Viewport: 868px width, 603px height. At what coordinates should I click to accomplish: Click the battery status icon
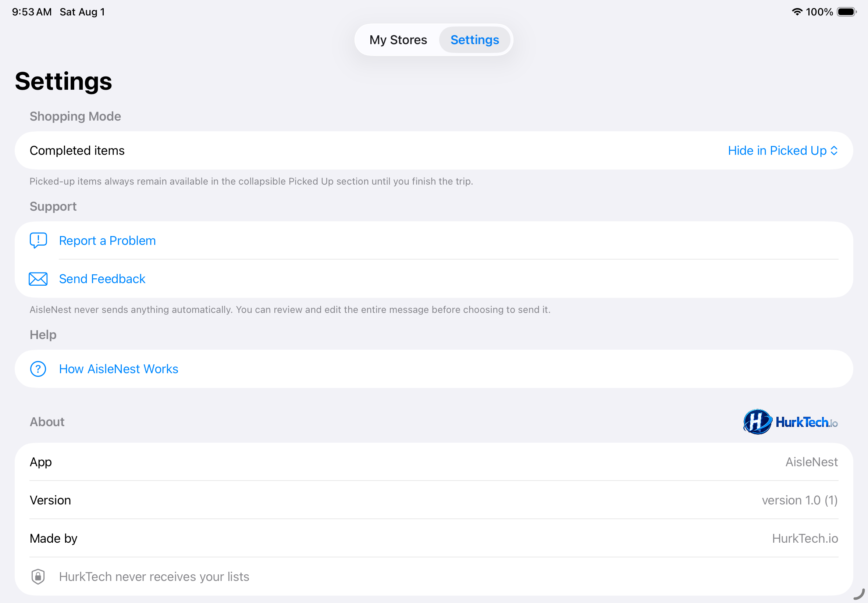pyautogui.click(x=846, y=12)
